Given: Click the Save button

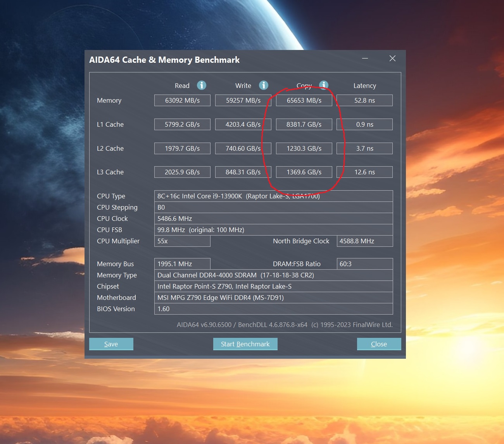Looking at the screenshot, I should [111, 344].
